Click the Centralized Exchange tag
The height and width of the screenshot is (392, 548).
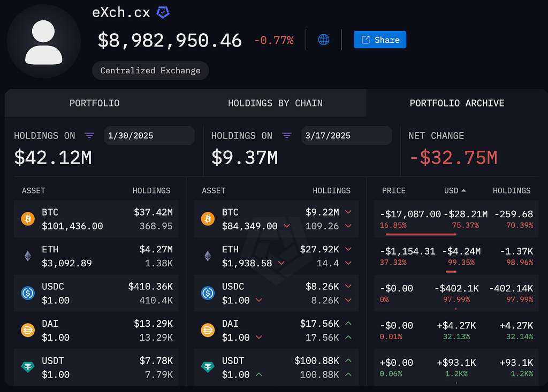(x=150, y=71)
